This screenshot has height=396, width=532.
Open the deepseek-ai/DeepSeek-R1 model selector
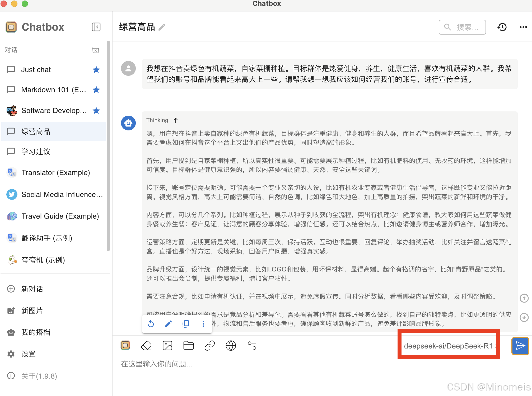[x=449, y=346]
